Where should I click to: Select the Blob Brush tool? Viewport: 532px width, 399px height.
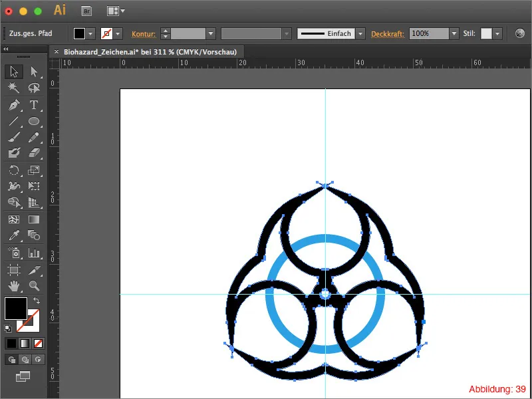tap(13, 153)
